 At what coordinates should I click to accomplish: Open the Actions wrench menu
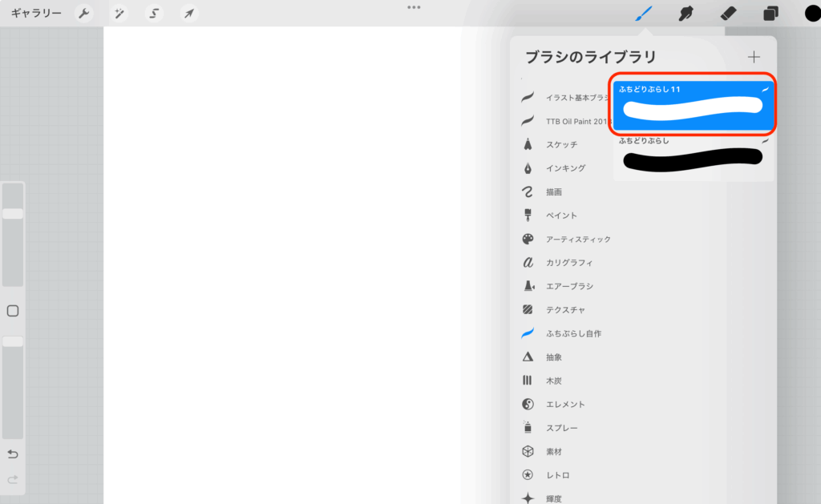coord(83,13)
